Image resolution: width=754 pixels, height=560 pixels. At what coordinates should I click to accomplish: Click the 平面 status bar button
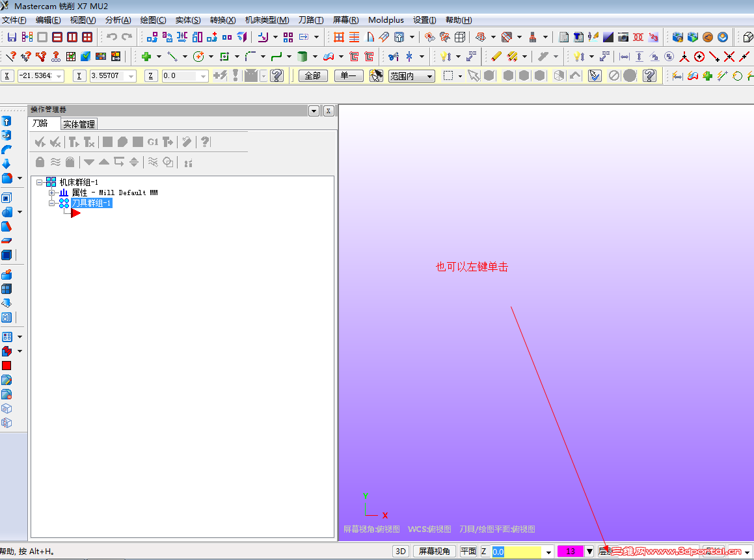(468, 552)
